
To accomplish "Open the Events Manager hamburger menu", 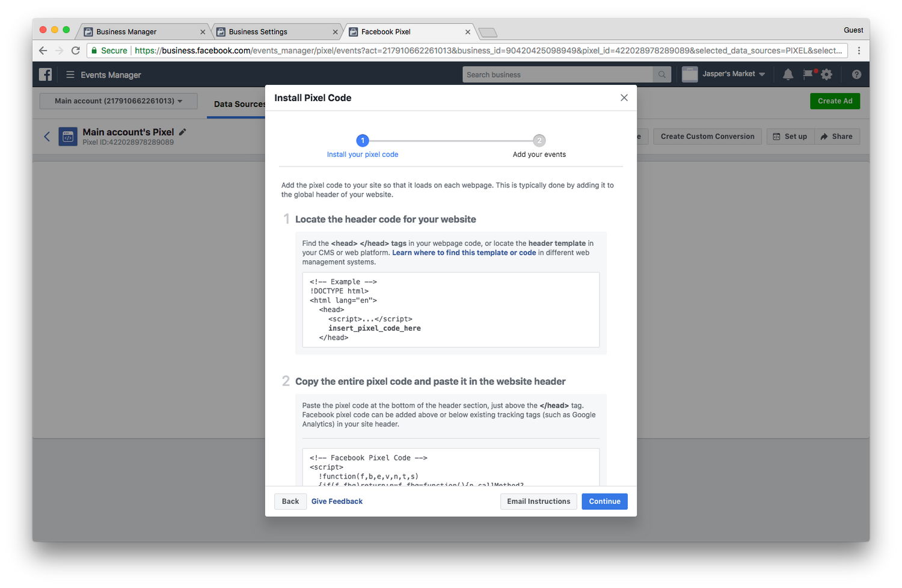I will [70, 74].
